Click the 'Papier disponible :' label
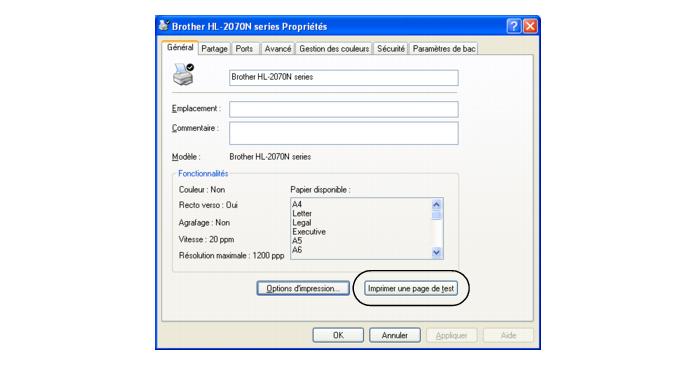 click(x=320, y=190)
